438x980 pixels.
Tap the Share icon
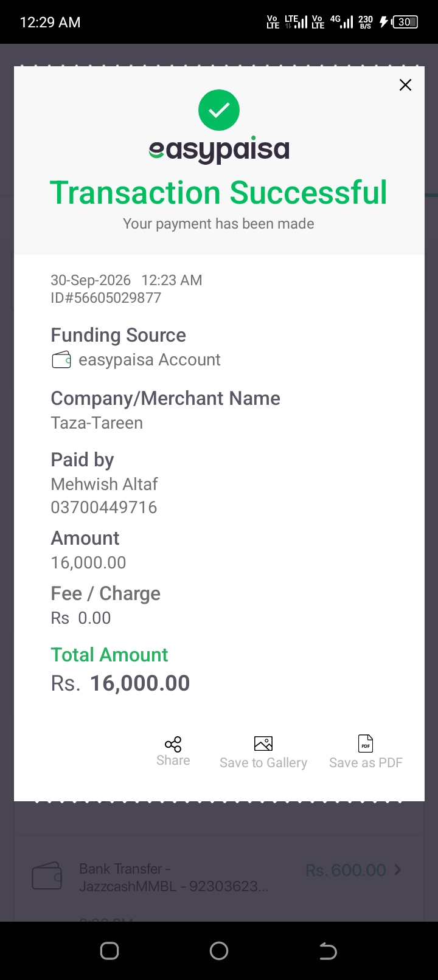click(x=173, y=744)
